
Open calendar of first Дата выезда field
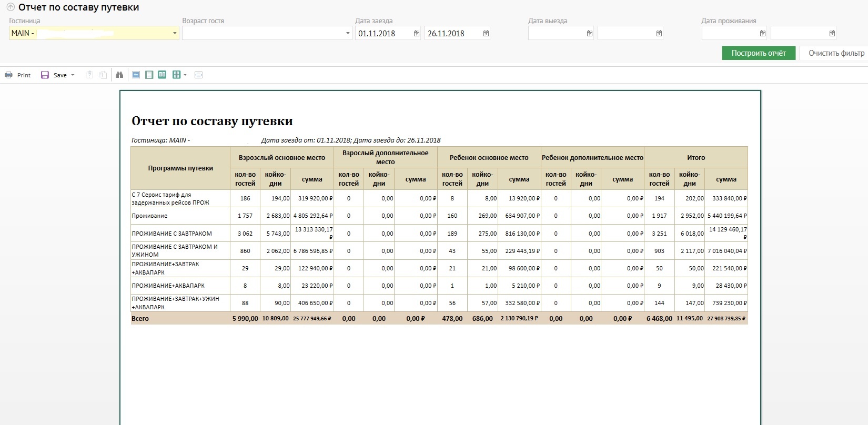point(589,34)
